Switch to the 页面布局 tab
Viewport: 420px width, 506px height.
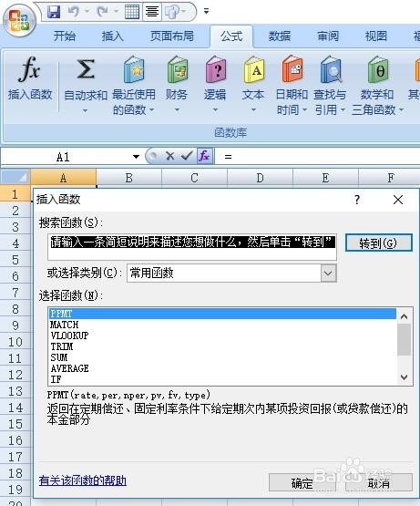click(x=172, y=36)
